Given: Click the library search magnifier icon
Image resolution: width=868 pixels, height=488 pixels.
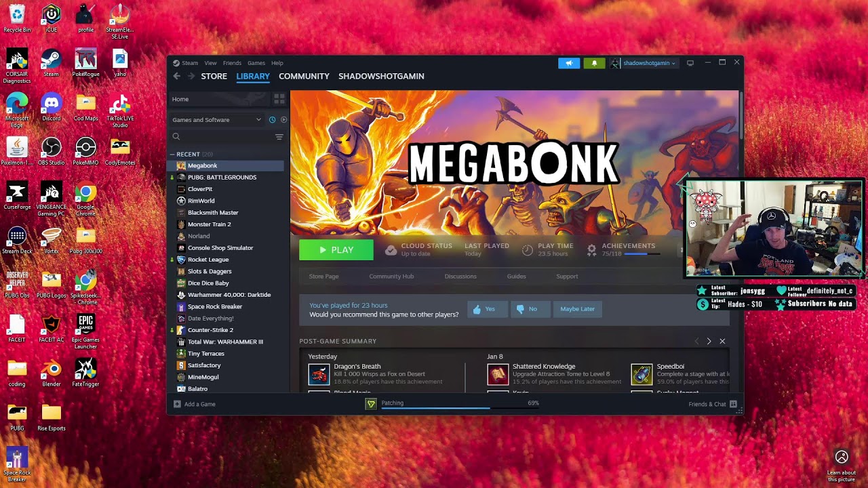Looking at the screenshot, I should [x=176, y=137].
